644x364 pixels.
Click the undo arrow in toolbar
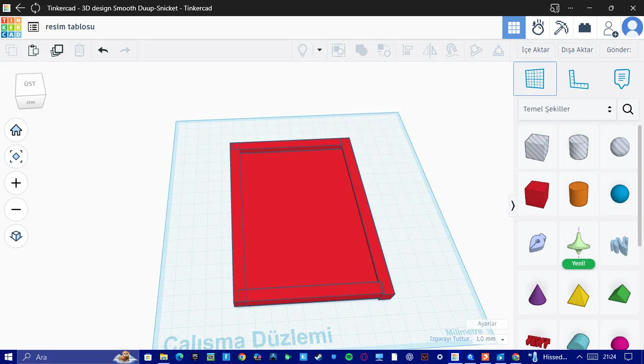tap(103, 50)
